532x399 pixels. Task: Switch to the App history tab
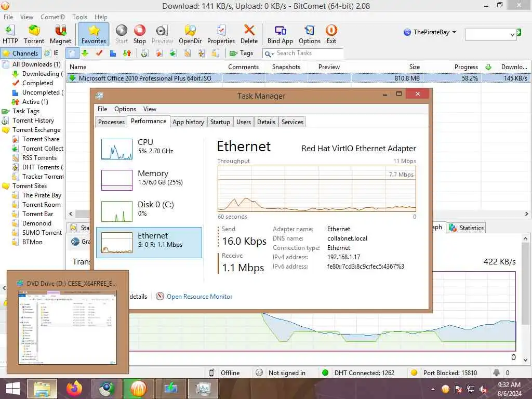(188, 122)
